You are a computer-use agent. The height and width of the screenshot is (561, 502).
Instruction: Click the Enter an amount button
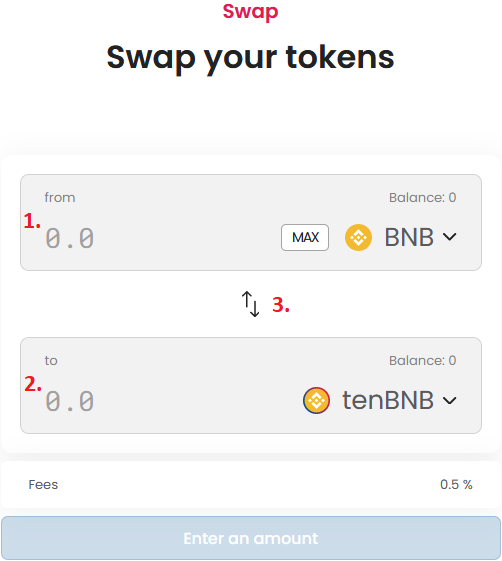251,538
